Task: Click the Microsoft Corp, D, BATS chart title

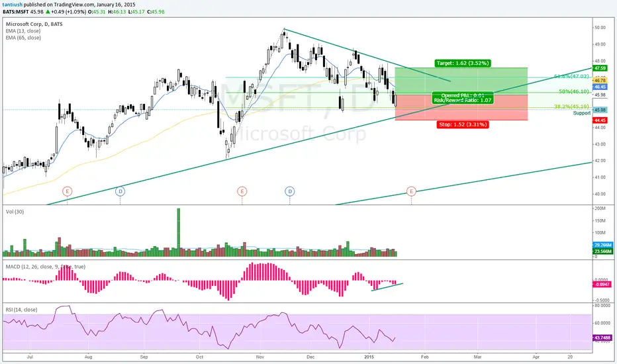Action: pos(34,24)
